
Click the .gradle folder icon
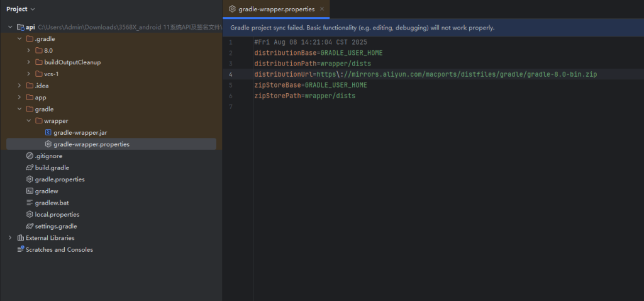pos(30,39)
